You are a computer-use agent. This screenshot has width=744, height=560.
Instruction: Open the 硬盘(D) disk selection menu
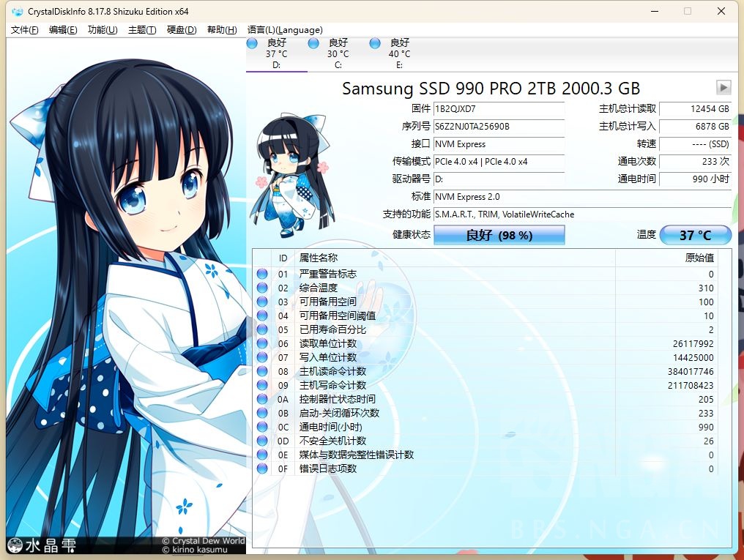coord(179,30)
